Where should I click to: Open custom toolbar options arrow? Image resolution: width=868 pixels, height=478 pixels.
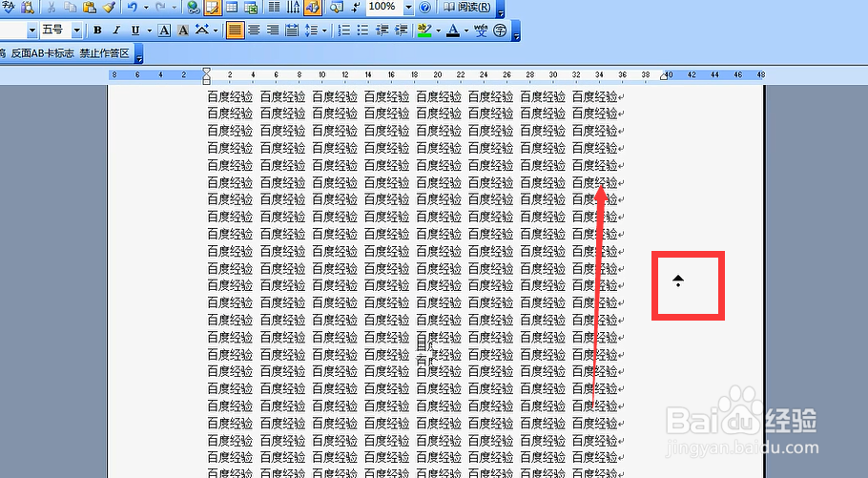coord(139,54)
